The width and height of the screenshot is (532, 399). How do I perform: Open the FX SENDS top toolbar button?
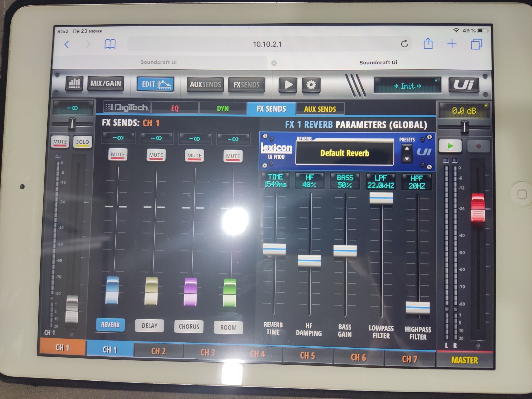pyautogui.click(x=246, y=85)
